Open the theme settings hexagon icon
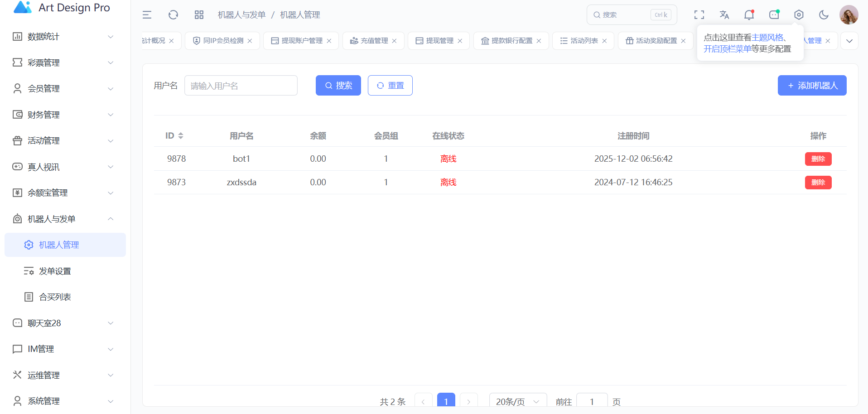868x414 pixels. 799,15
